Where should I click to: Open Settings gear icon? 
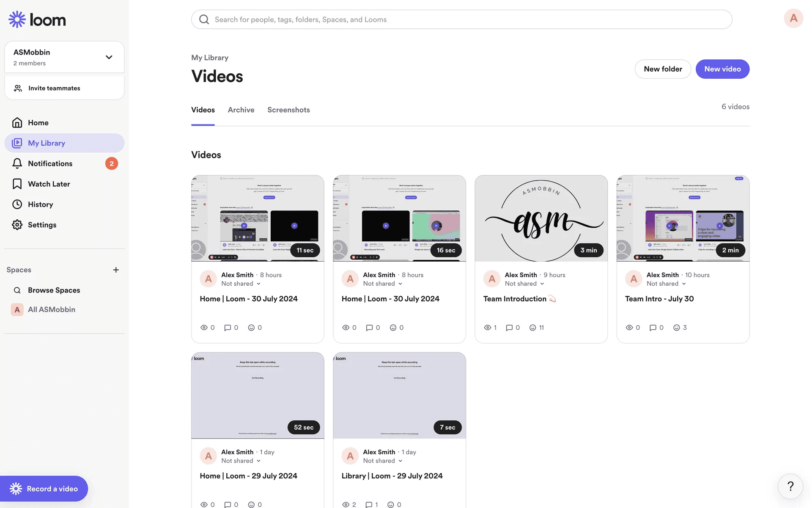point(17,225)
